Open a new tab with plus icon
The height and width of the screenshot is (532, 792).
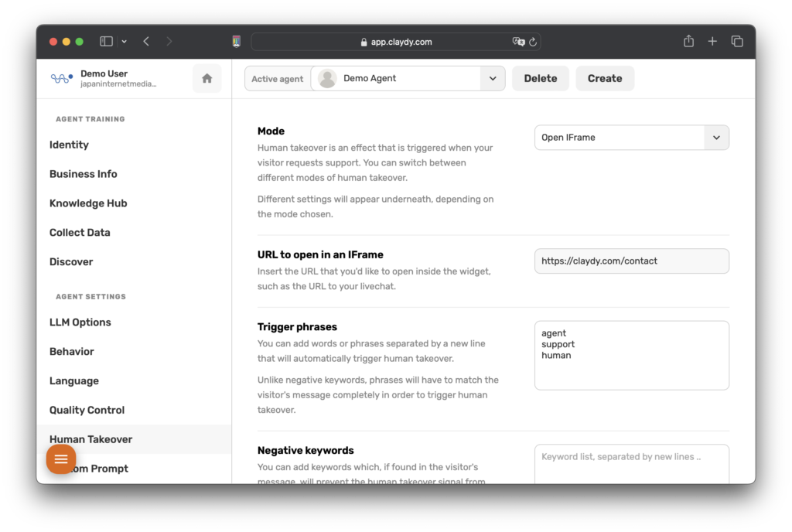712,42
